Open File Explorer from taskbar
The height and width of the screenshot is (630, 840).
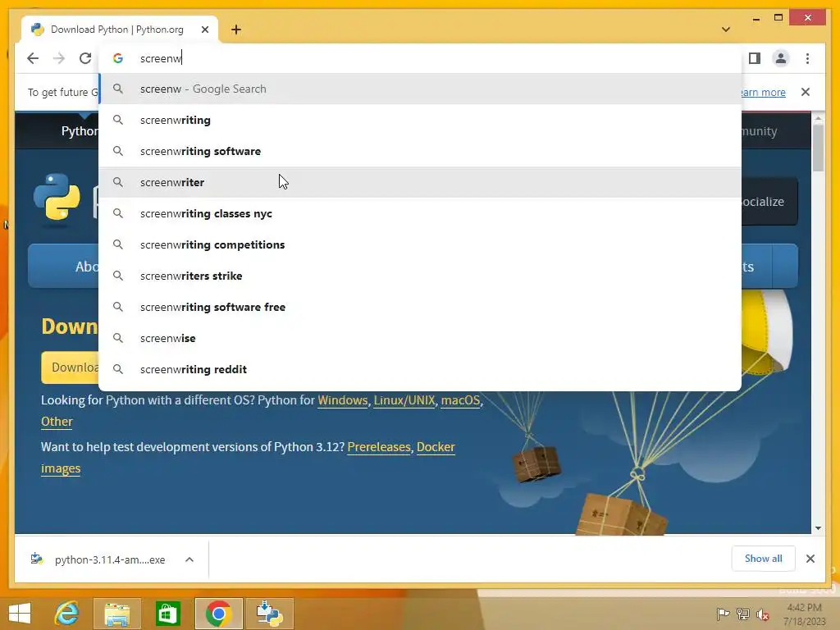116,614
